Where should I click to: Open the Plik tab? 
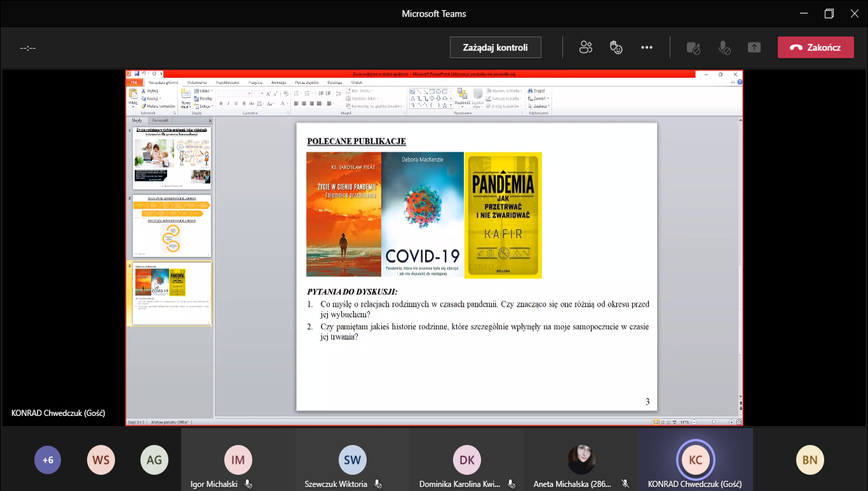pos(133,82)
